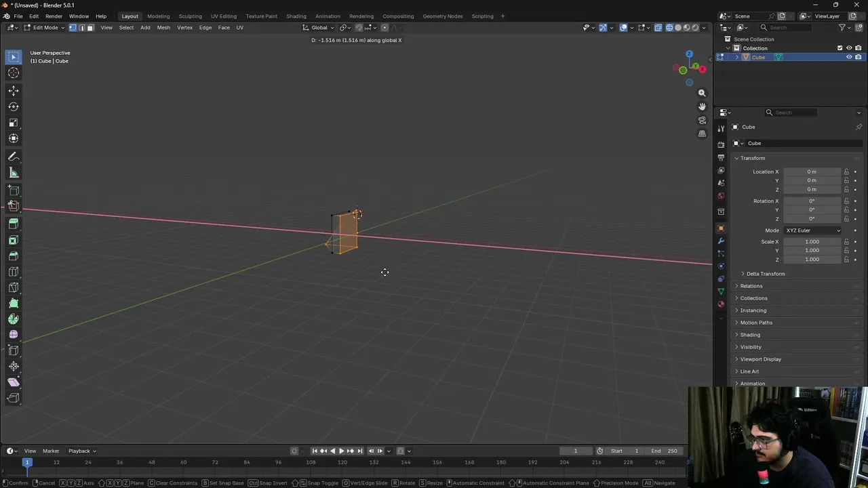Jump to the timeline start frame button
This screenshot has width=868, height=488.
coord(315,451)
